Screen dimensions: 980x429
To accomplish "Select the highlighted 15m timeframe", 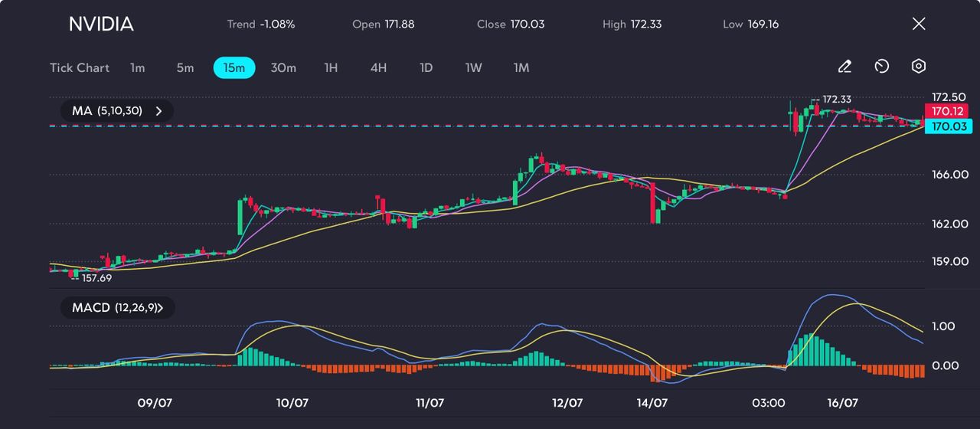I will point(234,67).
